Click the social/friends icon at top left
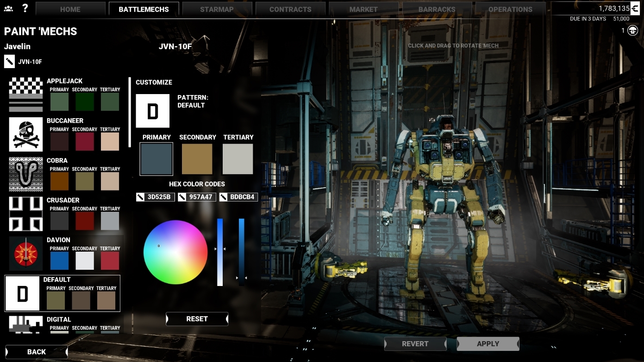644x362 pixels. 8,8
